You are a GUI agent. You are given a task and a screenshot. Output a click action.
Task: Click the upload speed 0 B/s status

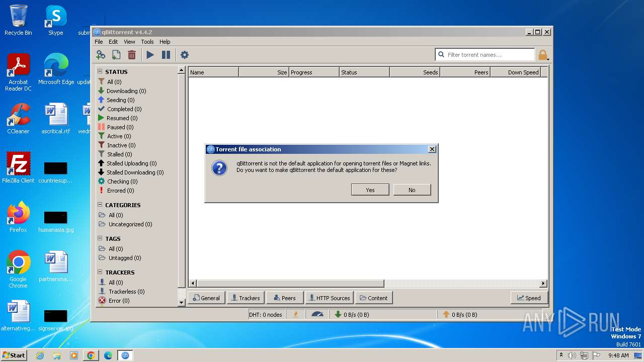point(460,315)
